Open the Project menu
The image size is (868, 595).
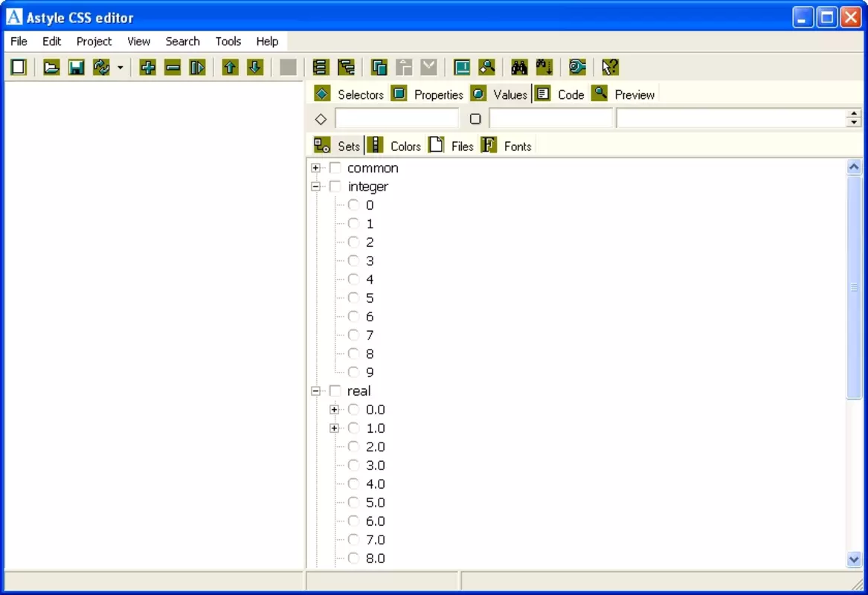pos(94,42)
